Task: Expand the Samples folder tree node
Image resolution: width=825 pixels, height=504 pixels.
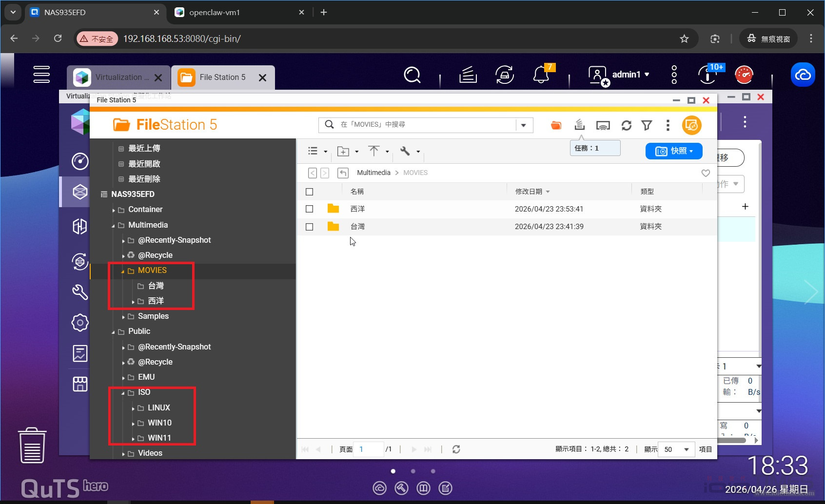Action: 123,317
